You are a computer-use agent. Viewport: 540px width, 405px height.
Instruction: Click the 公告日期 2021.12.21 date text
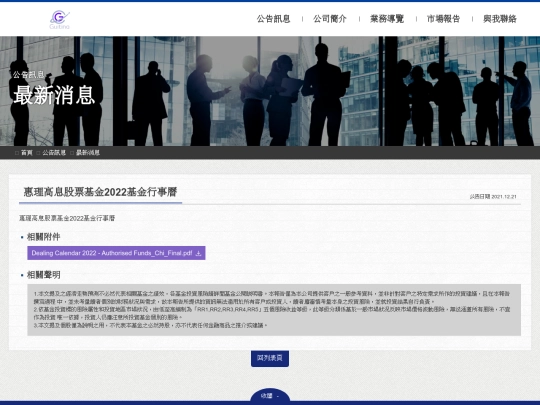493,197
